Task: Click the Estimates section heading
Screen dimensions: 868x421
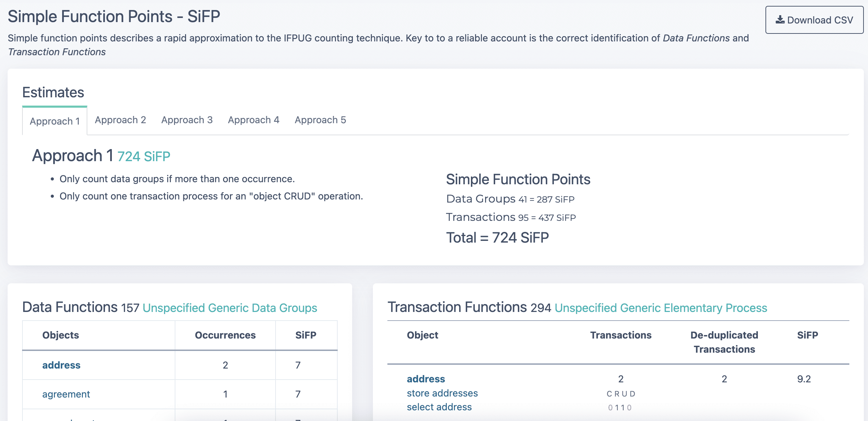Action: click(53, 92)
